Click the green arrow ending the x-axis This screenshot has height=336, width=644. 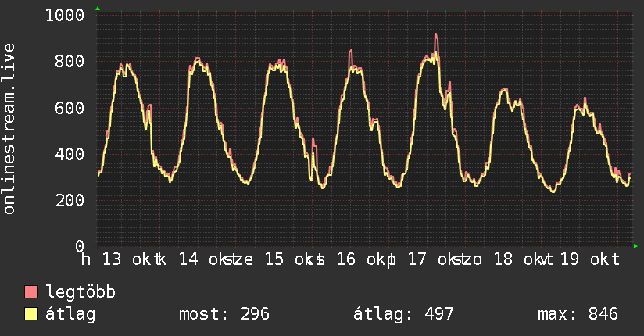635,246
